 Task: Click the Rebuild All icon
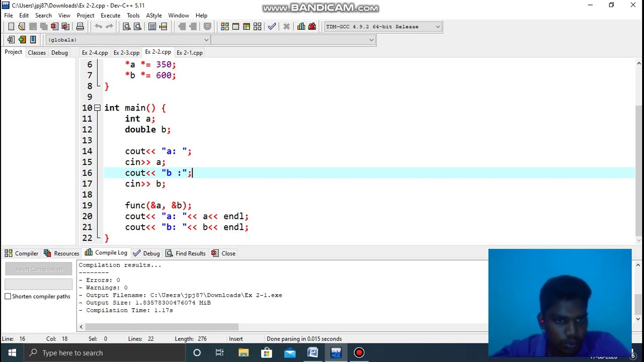click(258, 27)
